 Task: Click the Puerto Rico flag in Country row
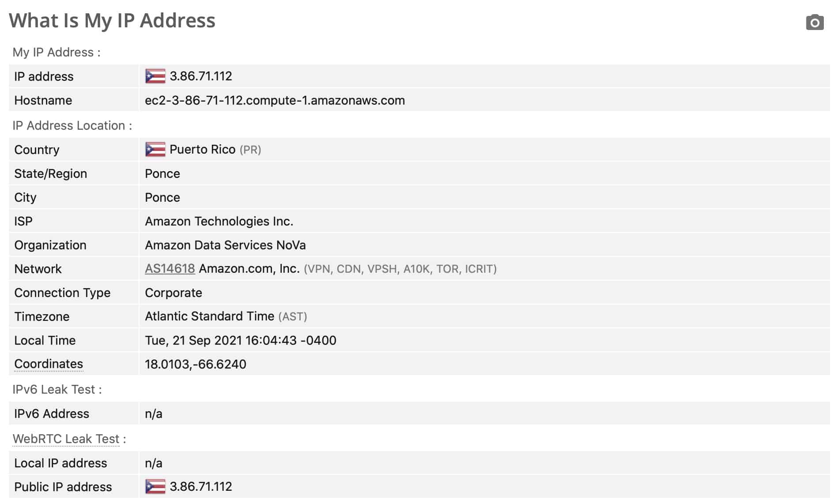click(x=155, y=150)
